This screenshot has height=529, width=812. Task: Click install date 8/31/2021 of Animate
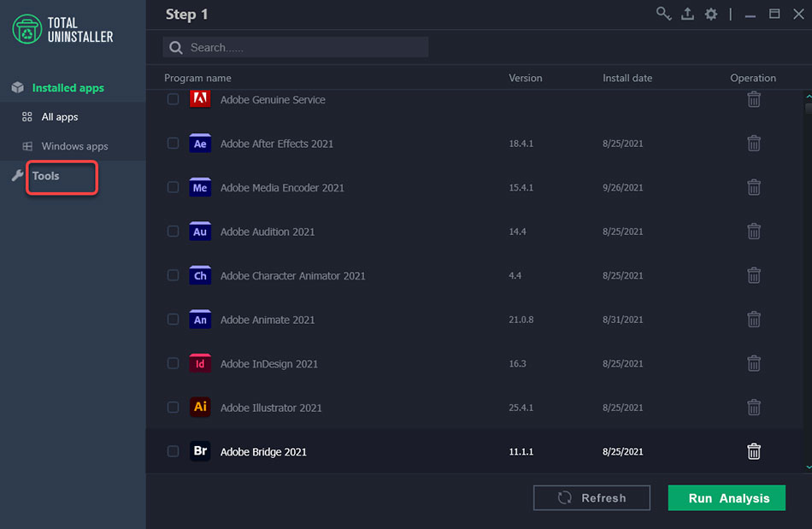pos(622,320)
